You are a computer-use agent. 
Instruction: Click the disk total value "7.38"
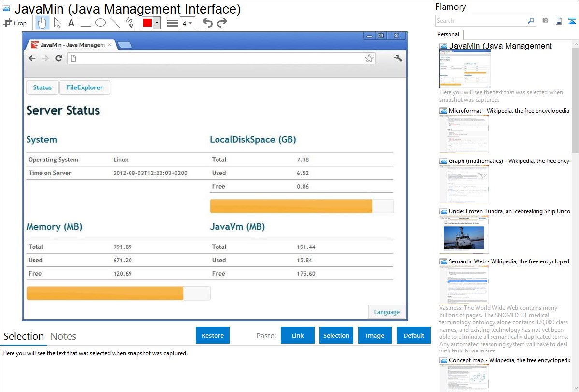coord(303,160)
